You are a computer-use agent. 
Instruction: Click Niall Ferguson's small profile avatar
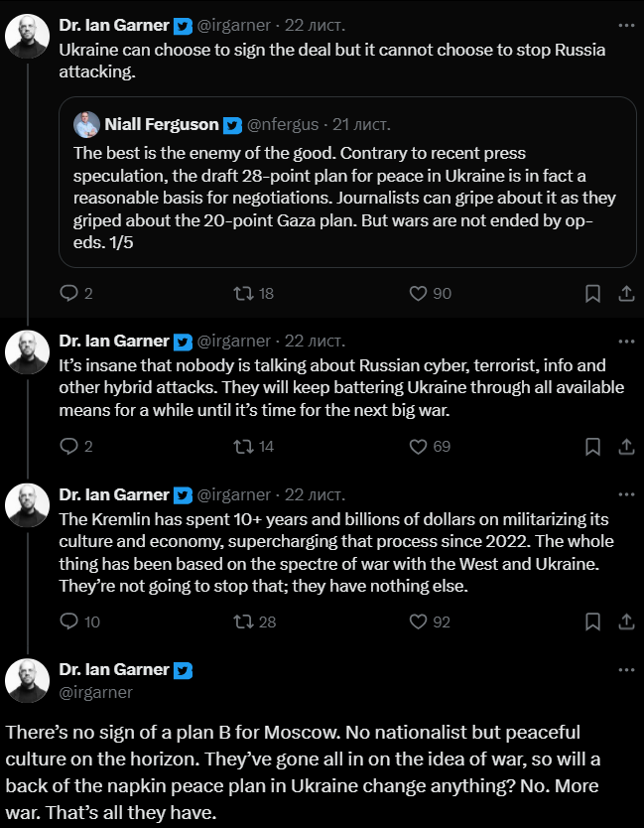tap(86, 125)
